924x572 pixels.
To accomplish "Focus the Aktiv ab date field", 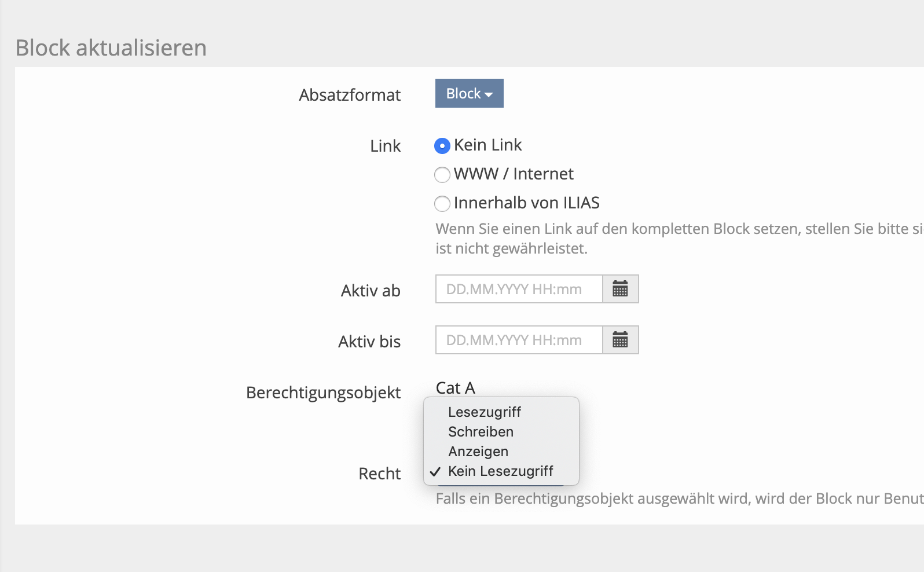I will [519, 289].
